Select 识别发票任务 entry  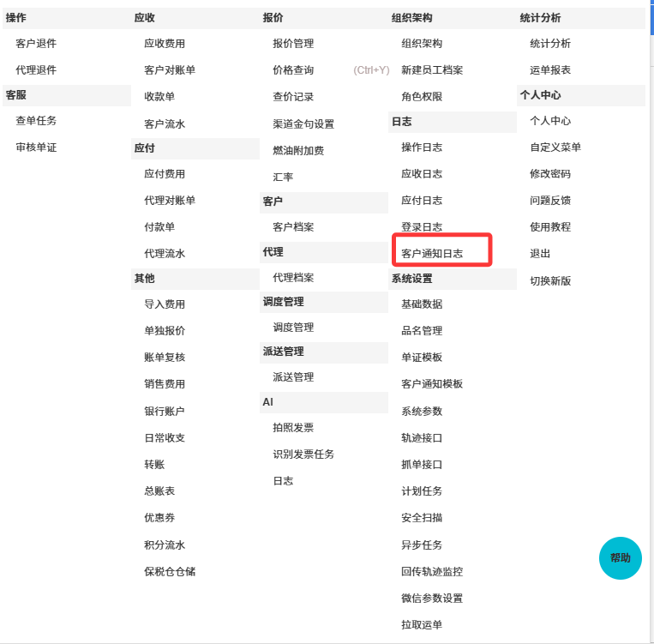[x=303, y=454]
